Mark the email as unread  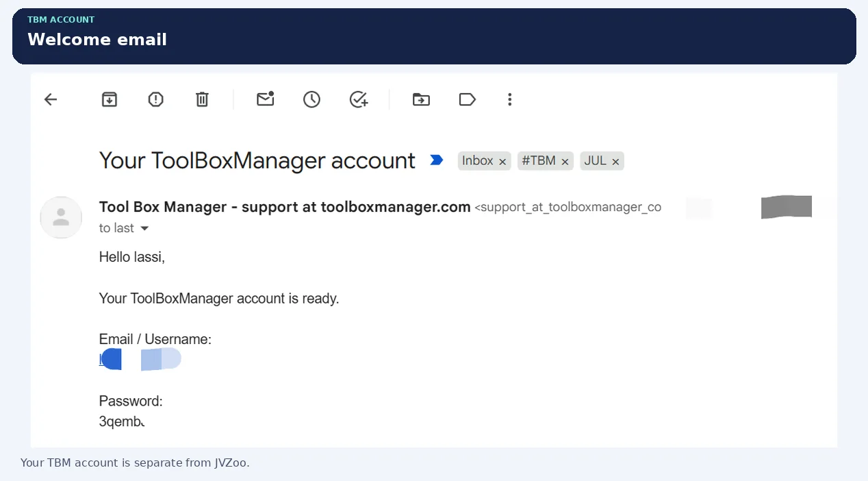point(266,99)
